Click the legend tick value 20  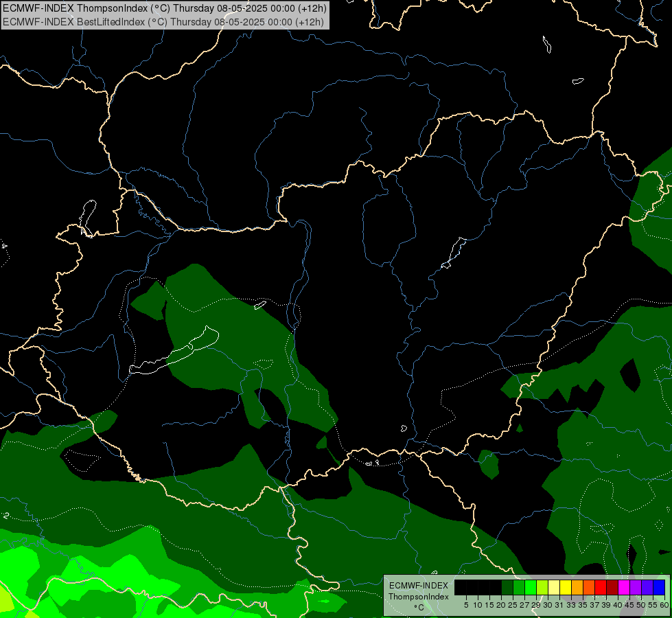(501, 605)
